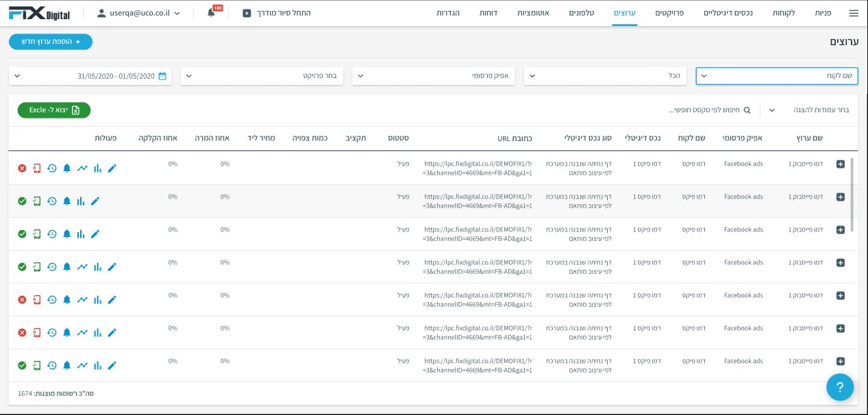This screenshot has width=868, height=415.
Task: Open the userqa@uco.co.il account dropdown
Action: [x=139, y=13]
